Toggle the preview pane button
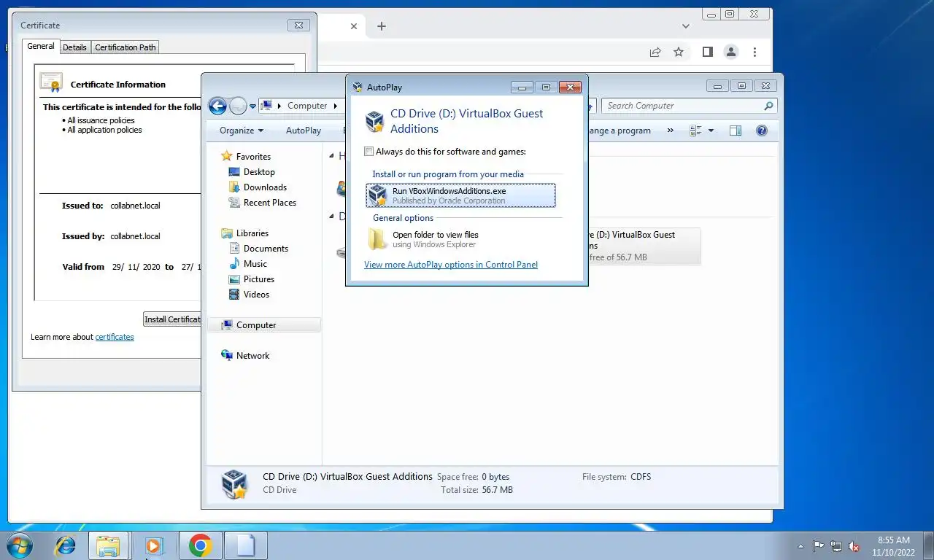 point(736,131)
